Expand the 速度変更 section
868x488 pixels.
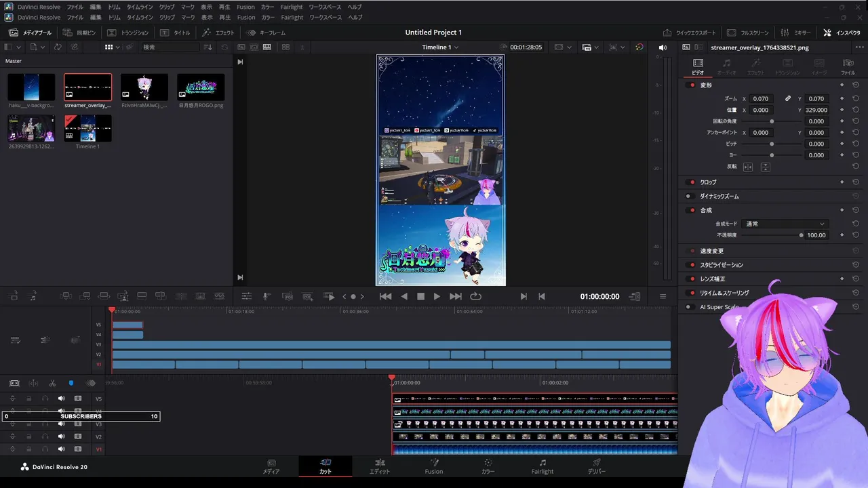(x=711, y=251)
